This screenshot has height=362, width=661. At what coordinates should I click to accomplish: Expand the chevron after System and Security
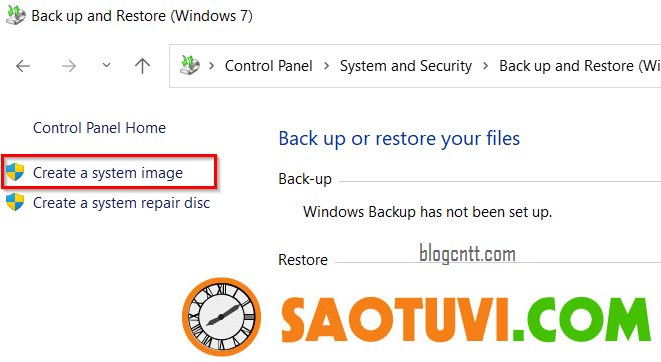click(485, 66)
